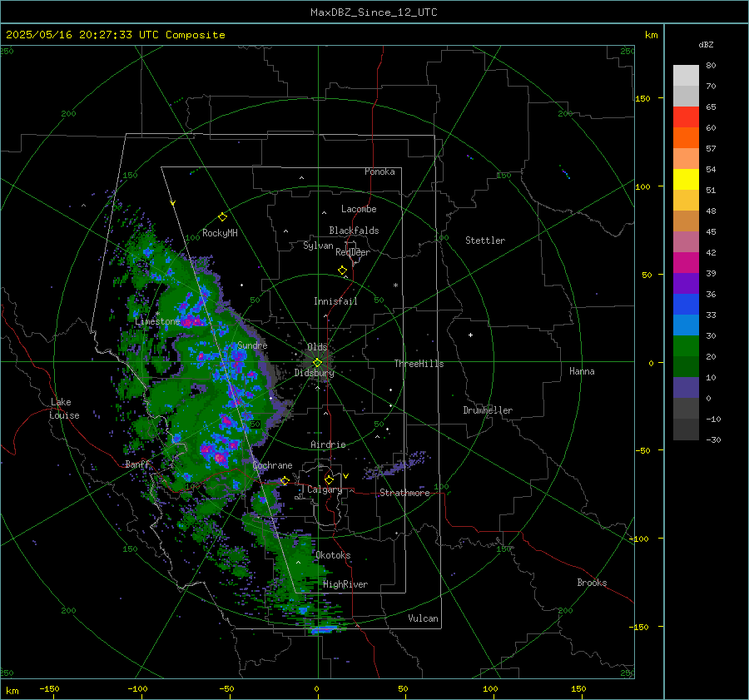Click the Sylvan label
Image resolution: width=749 pixels, height=700 pixels.
click(x=318, y=246)
